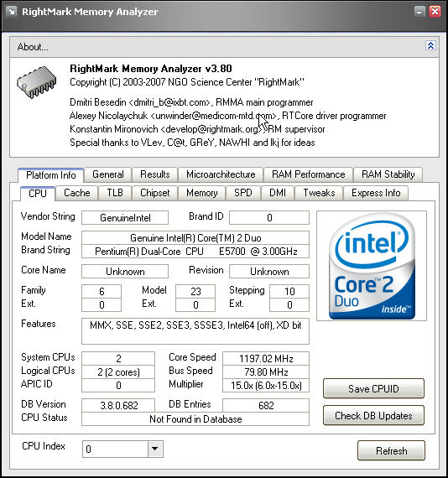Click the System CPUs value 2
The image size is (448, 478).
[118, 359]
